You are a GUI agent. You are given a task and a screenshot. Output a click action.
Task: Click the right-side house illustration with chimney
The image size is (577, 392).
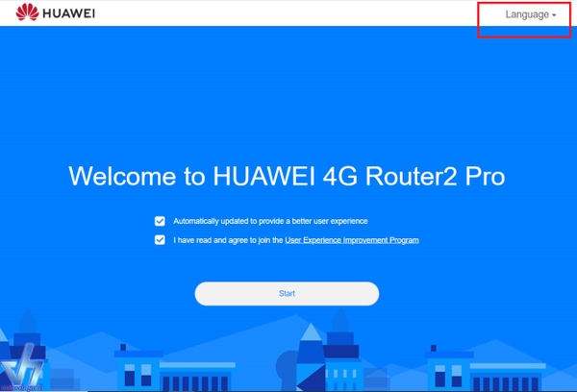448,368
